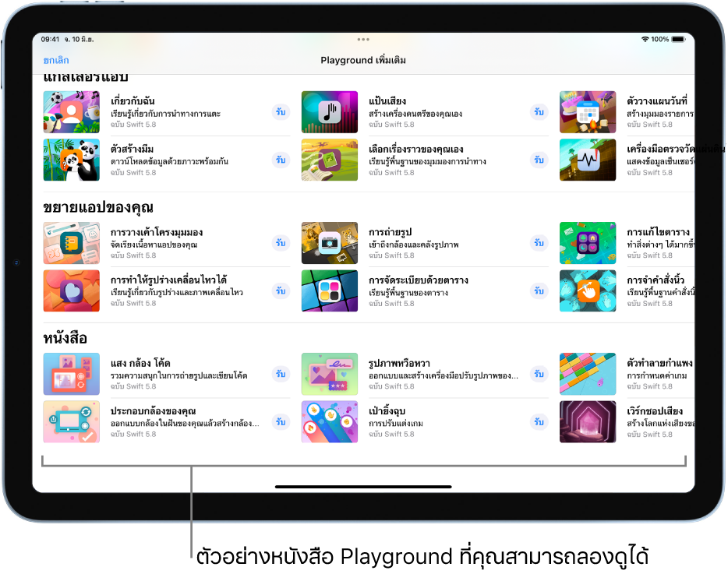Open the เป่ายิ้งฉุบ book icon

pyautogui.click(x=330, y=421)
